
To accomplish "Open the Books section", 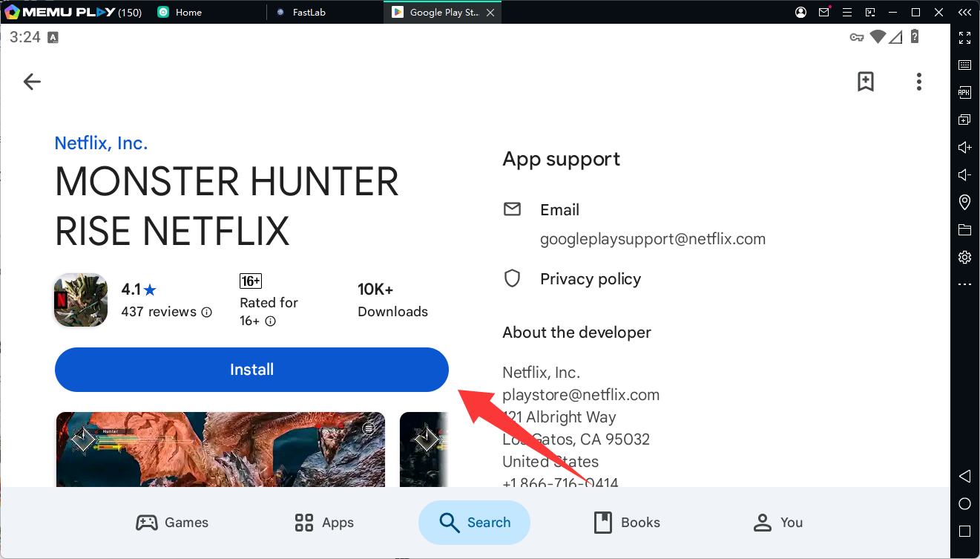I will click(627, 523).
